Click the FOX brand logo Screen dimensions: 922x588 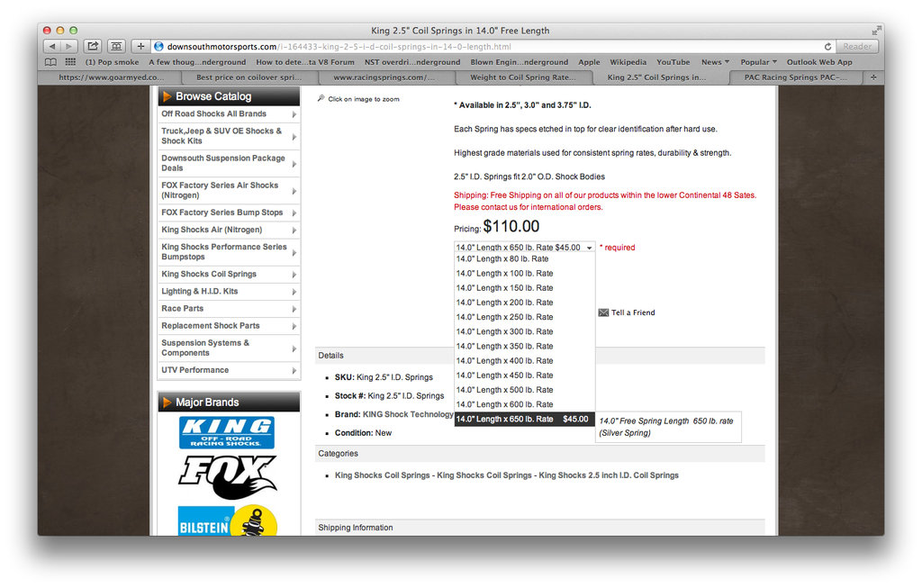(x=227, y=477)
